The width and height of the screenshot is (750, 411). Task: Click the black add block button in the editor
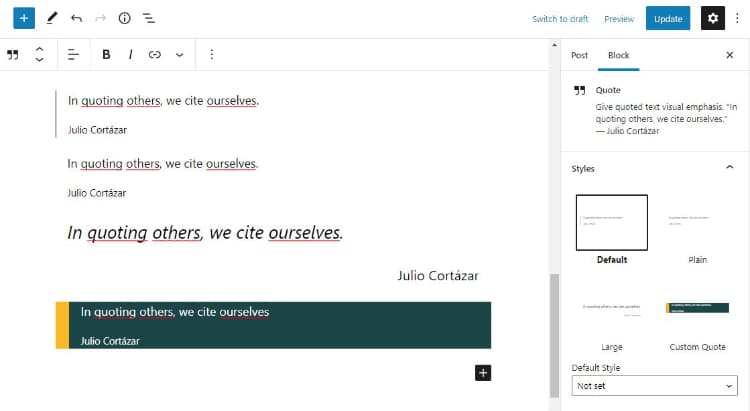point(483,373)
